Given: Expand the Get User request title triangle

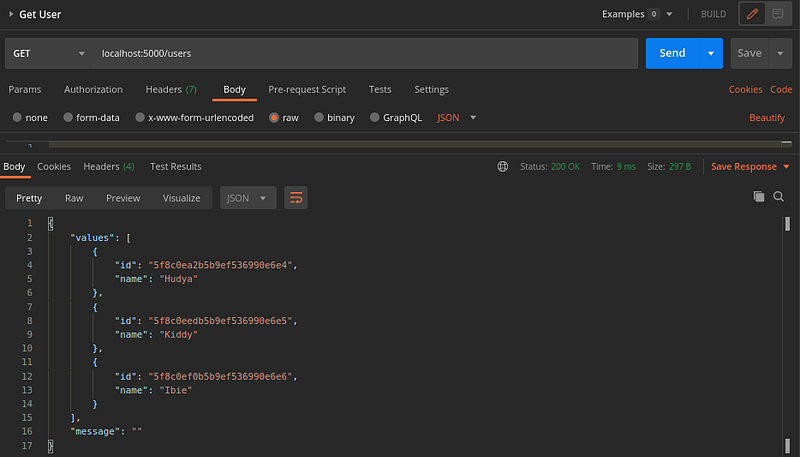Looking at the screenshot, I should [11, 14].
